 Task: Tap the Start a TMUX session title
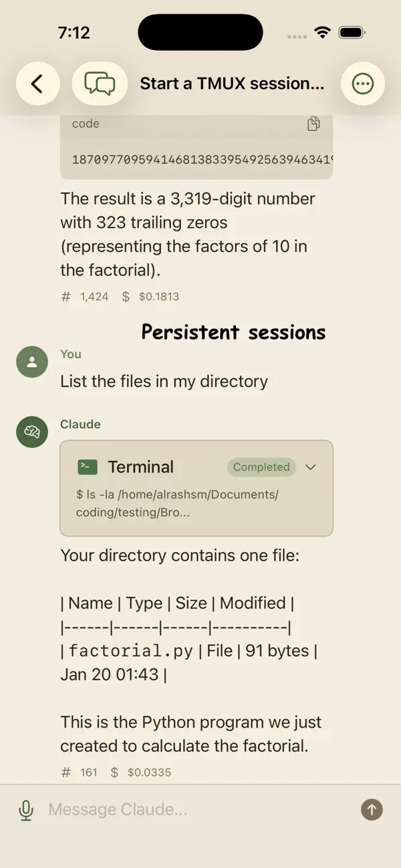tap(232, 84)
